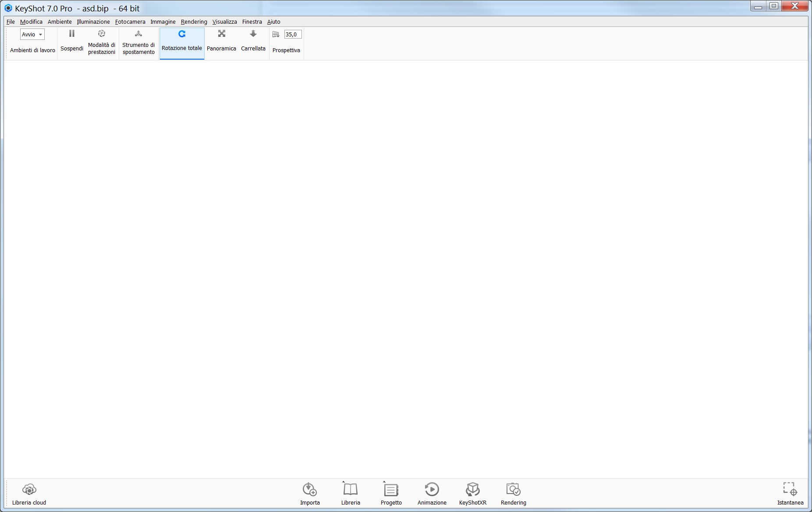Select the Carrellata dolly tool
Viewport: 812px width, 512px height.
(253, 41)
